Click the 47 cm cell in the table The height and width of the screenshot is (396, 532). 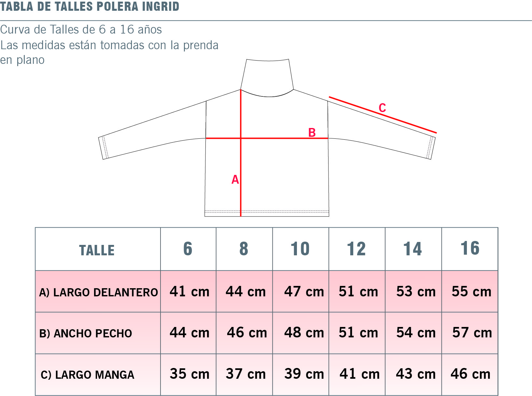click(304, 291)
